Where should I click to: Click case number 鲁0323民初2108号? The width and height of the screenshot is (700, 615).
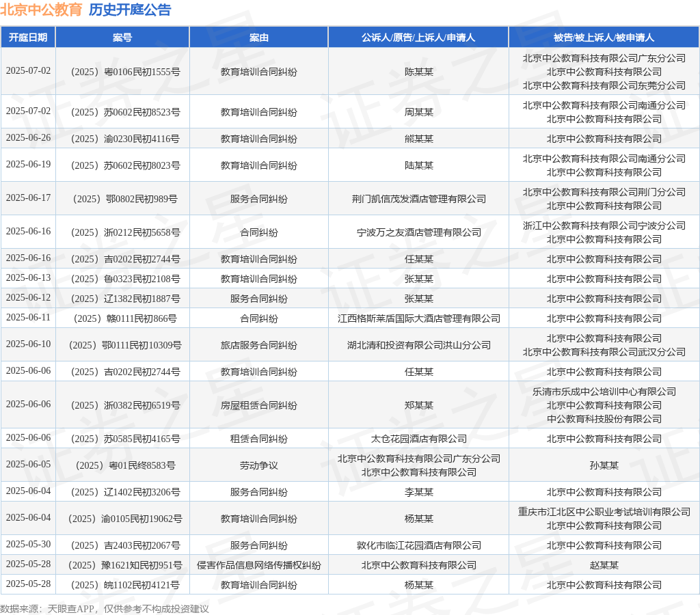pyautogui.click(x=126, y=279)
